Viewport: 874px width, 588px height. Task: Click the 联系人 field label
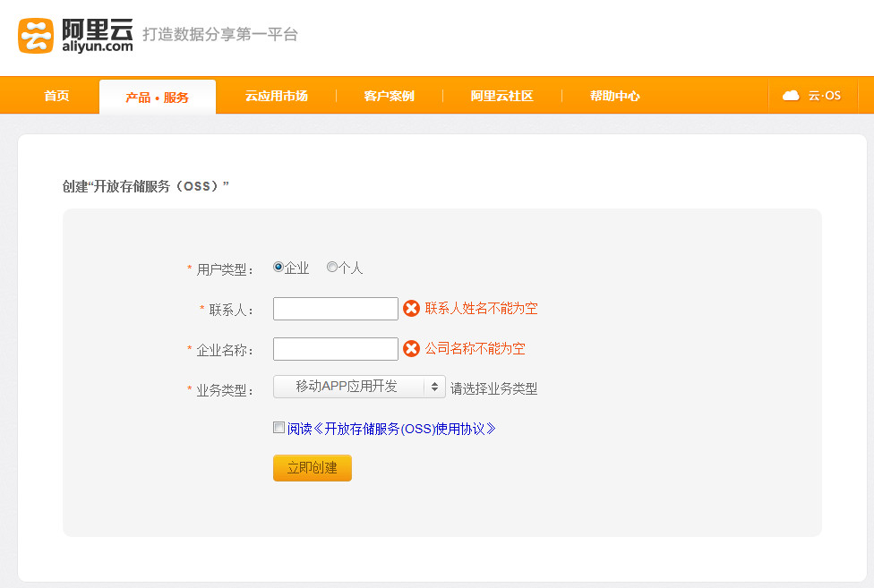pyautogui.click(x=231, y=310)
